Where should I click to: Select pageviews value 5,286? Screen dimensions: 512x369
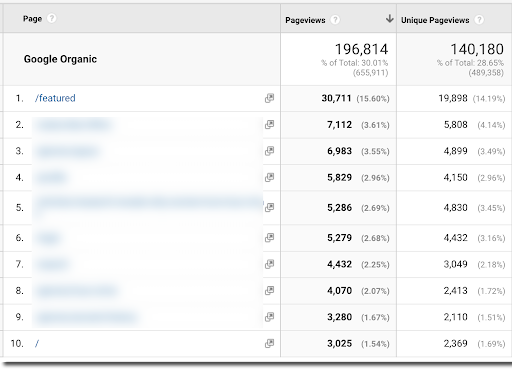click(x=339, y=208)
